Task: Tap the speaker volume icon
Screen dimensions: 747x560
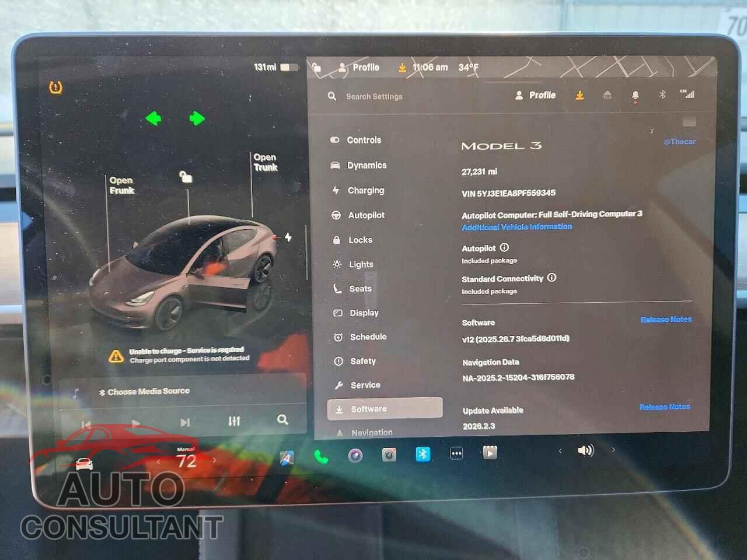Action: coord(585,450)
